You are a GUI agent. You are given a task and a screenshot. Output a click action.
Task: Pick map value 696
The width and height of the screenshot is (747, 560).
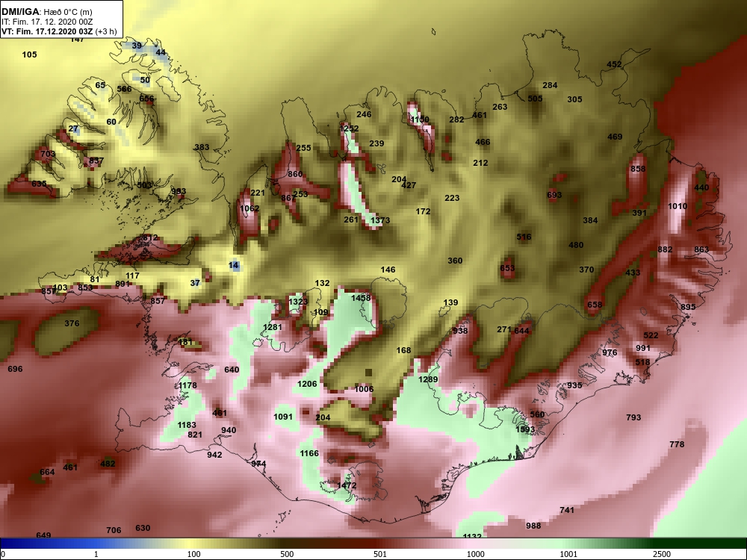[15, 369]
